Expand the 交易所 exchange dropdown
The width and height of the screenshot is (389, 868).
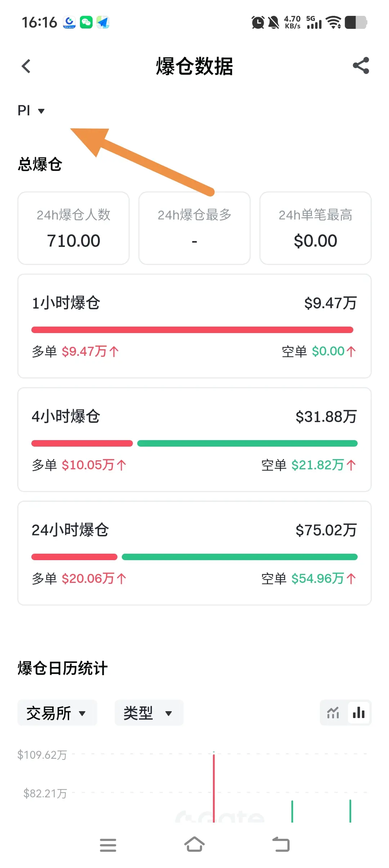pyautogui.click(x=57, y=713)
